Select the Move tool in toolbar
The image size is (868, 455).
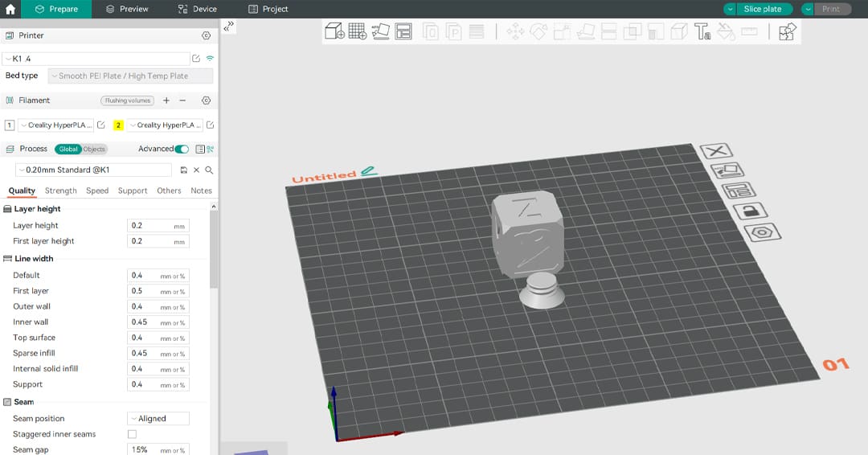pos(515,31)
